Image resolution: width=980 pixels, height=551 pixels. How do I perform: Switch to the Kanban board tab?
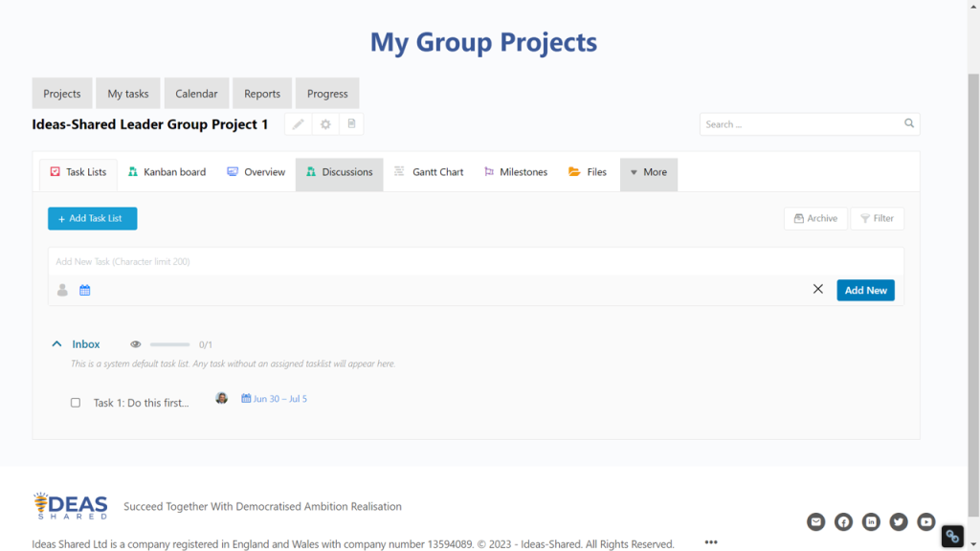tap(167, 172)
